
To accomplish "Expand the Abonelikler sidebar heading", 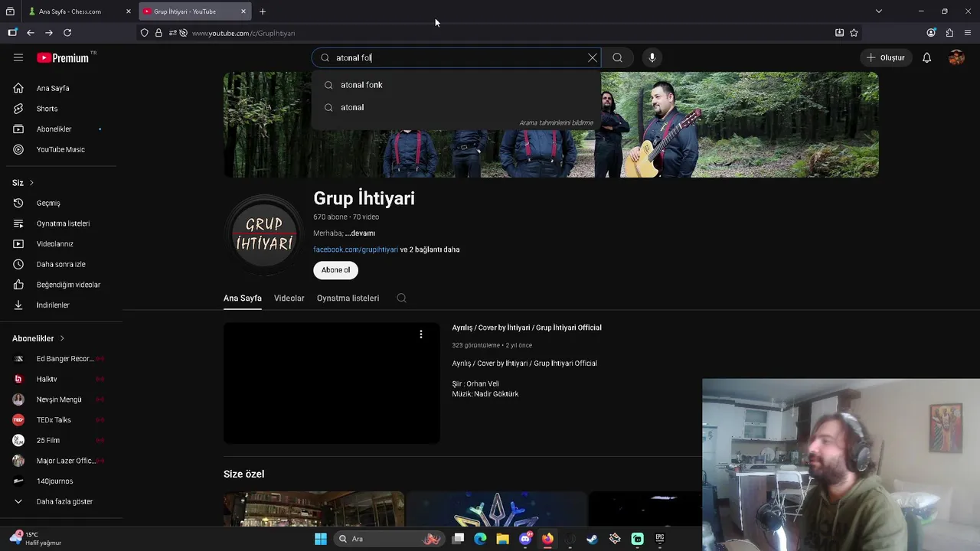I will coord(38,338).
